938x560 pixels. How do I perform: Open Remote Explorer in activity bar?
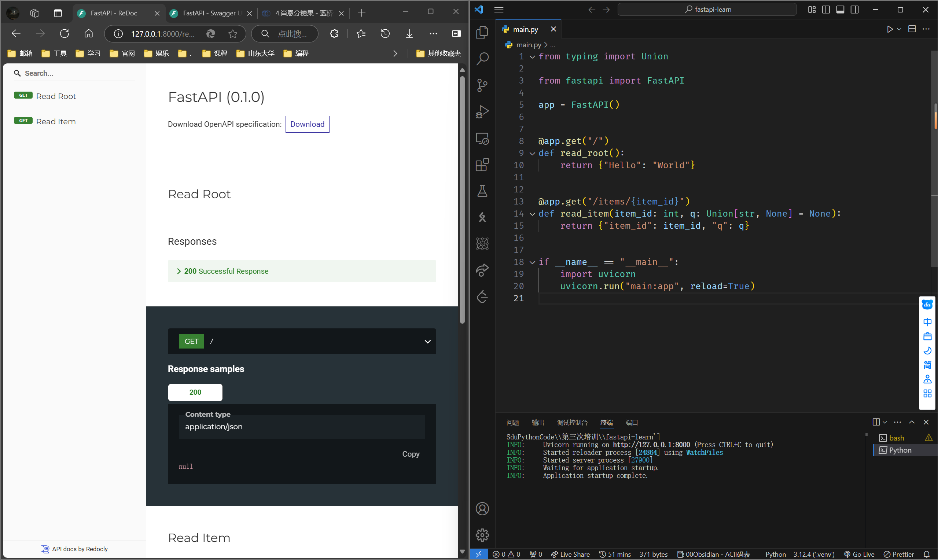coord(482,139)
